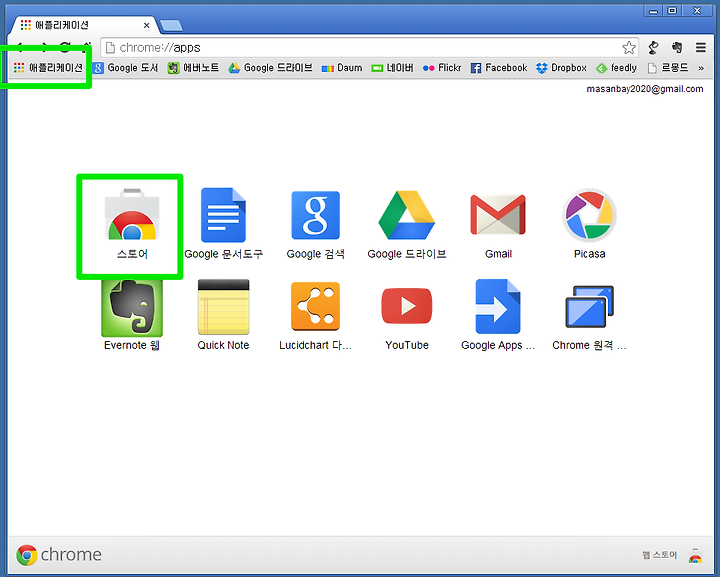Launch the Evernote 웹 app

pos(132,315)
